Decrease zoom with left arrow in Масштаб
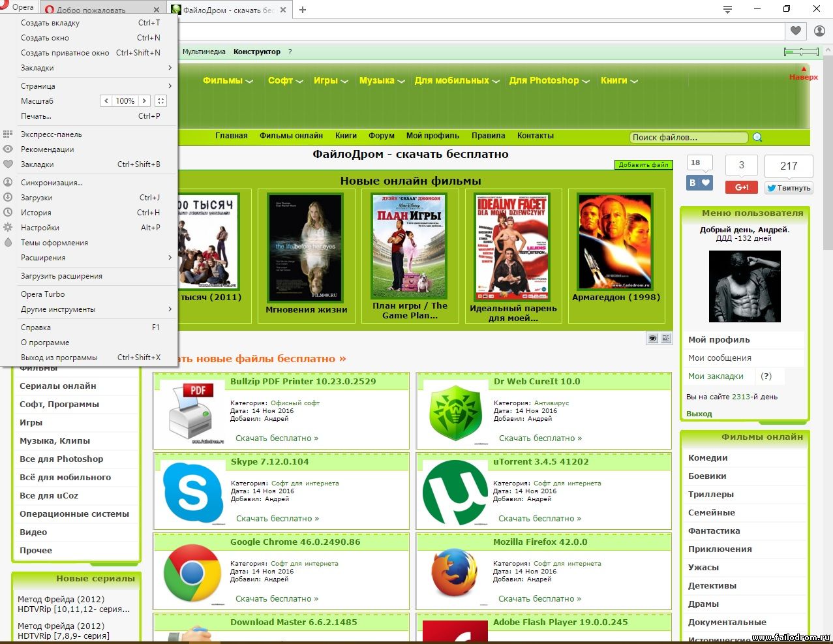Image resolution: width=833 pixels, height=644 pixels. pos(106,101)
